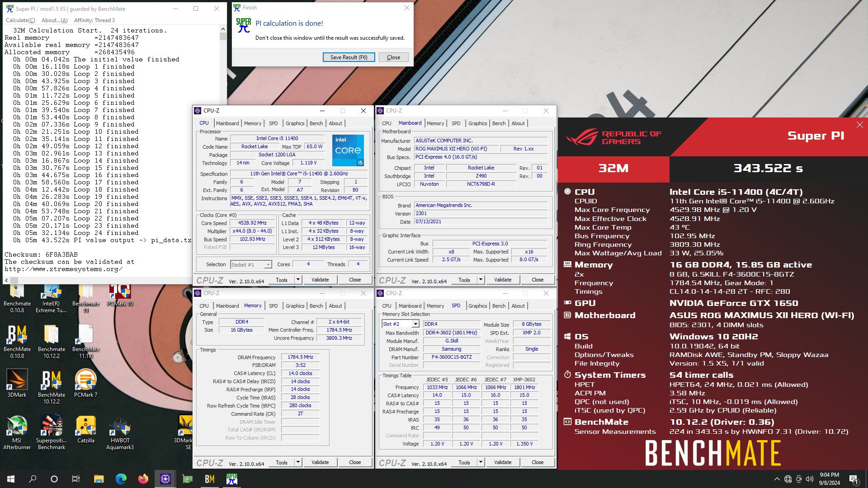868x488 pixels.
Task: Open Affinity: Thread 3 menu in Super PI
Action: click(x=94, y=20)
